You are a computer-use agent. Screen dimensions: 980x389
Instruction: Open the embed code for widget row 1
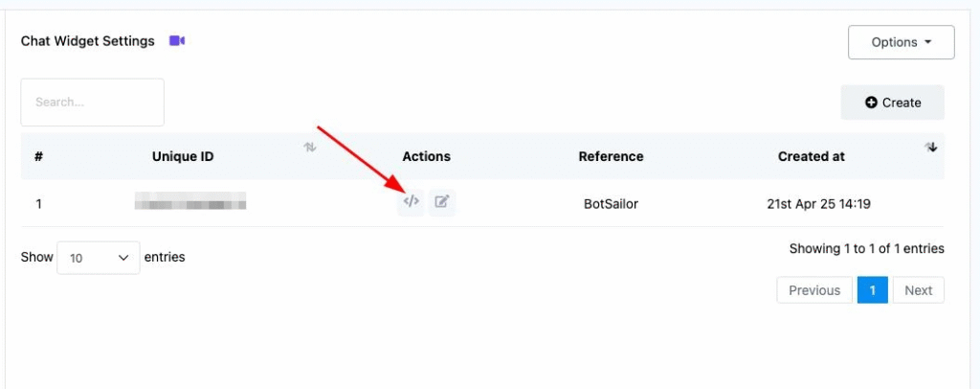pos(411,202)
